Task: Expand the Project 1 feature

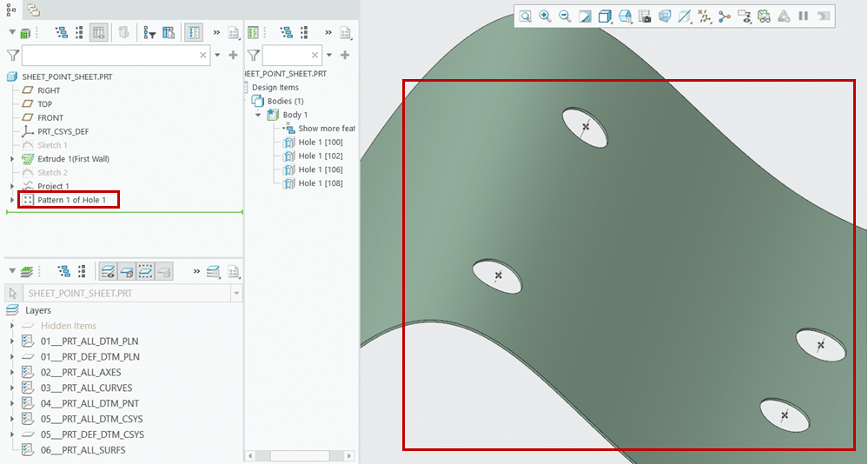Action: pyautogui.click(x=12, y=186)
